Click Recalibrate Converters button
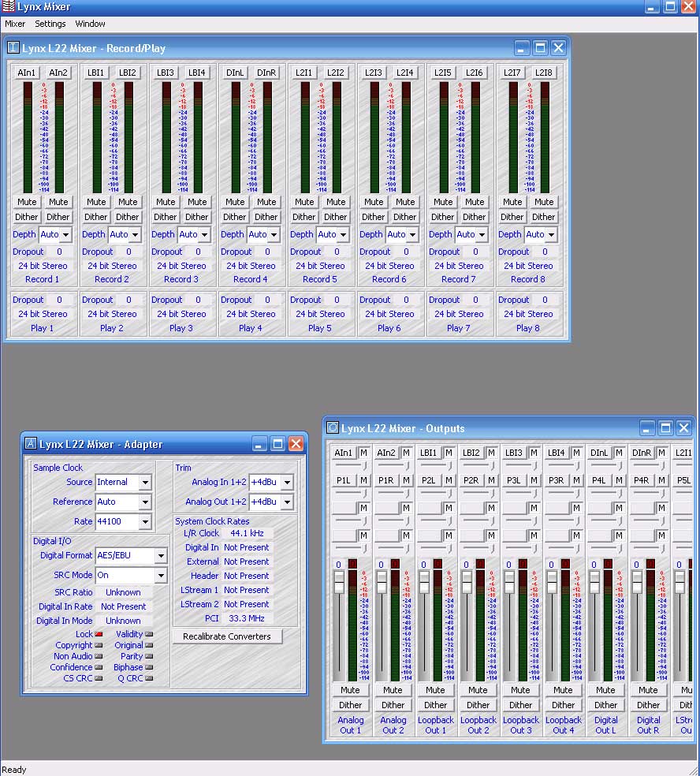The height and width of the screenshot is (776, 700). point(227,636)
